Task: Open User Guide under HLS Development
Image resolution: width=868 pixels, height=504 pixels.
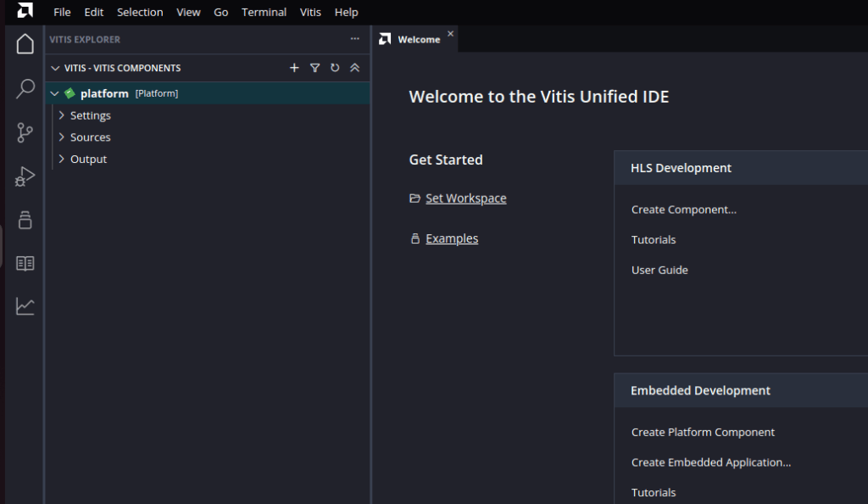Action: pos(659,271)
